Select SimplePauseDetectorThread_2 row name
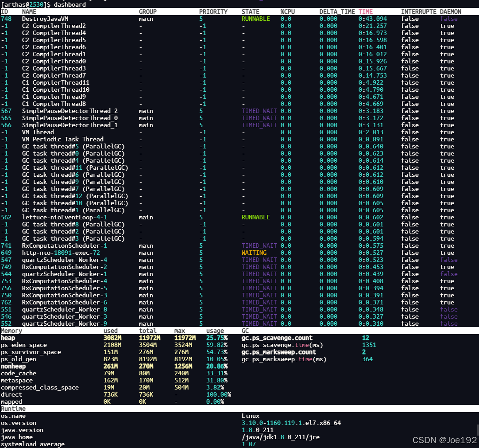The image size is (479, 448). click(x=70, y=111)
